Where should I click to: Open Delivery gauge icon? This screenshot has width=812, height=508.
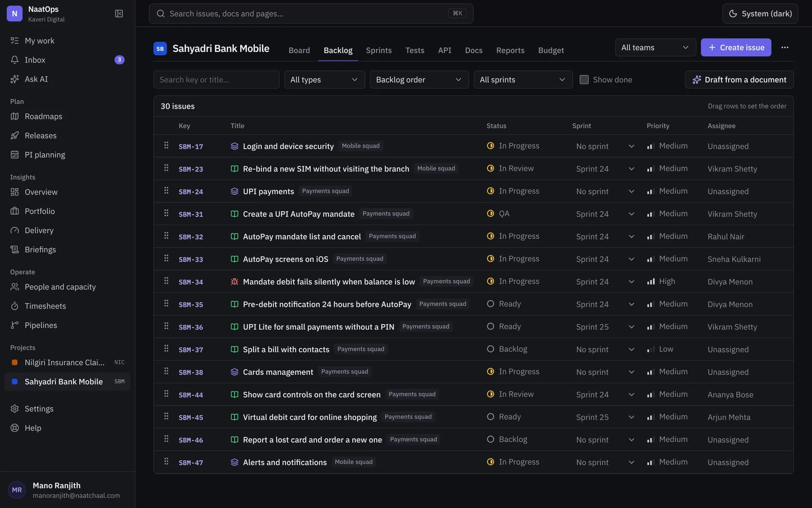click(x=15, y=230)
